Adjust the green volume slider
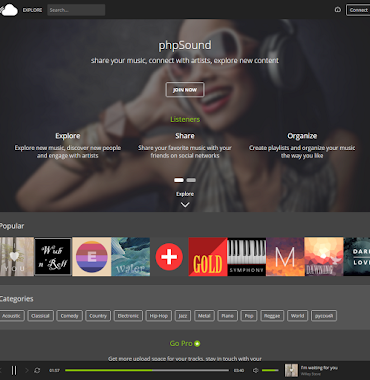The width and height of the screenshot is (370, 380). click(x=270, y=370)
